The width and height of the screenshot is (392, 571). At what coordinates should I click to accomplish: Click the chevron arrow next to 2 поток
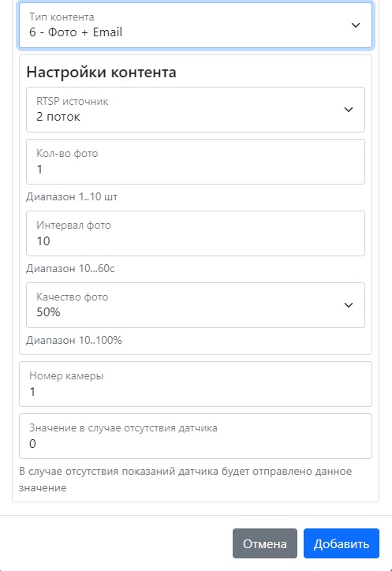point(349,110)
